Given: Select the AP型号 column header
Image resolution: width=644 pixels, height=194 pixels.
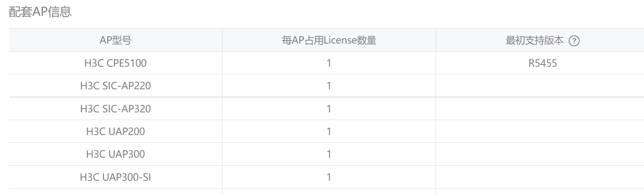Looking at the screenshot, I should coord(115,41).
